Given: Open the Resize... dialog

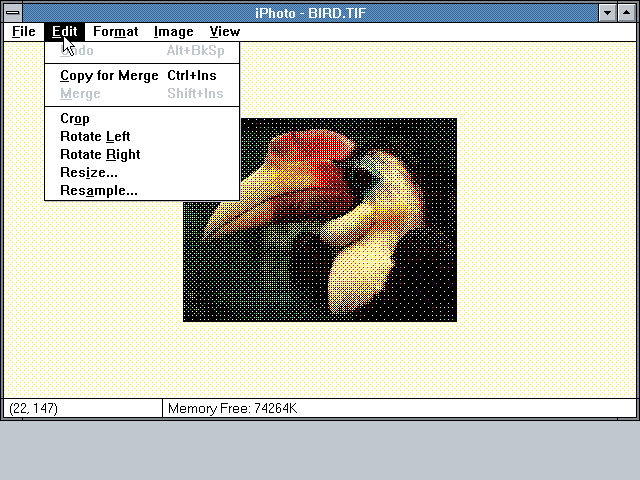Looking at the screenshot, I should point(142,172).
